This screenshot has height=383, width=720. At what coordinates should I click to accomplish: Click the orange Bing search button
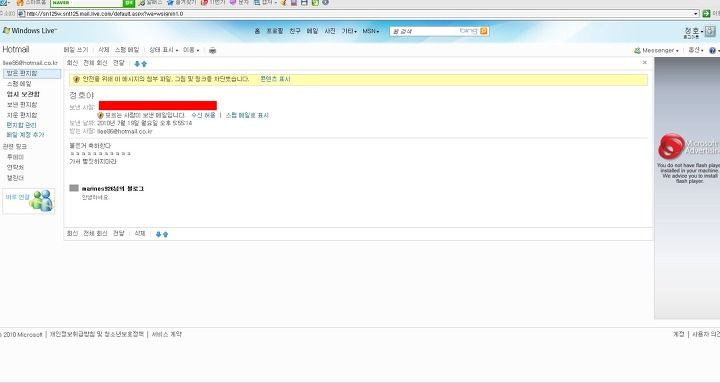(484, 31)
